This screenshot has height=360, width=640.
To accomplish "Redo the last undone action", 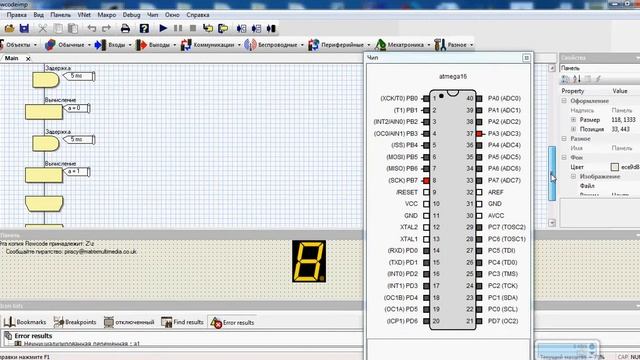I will (107, 28).
